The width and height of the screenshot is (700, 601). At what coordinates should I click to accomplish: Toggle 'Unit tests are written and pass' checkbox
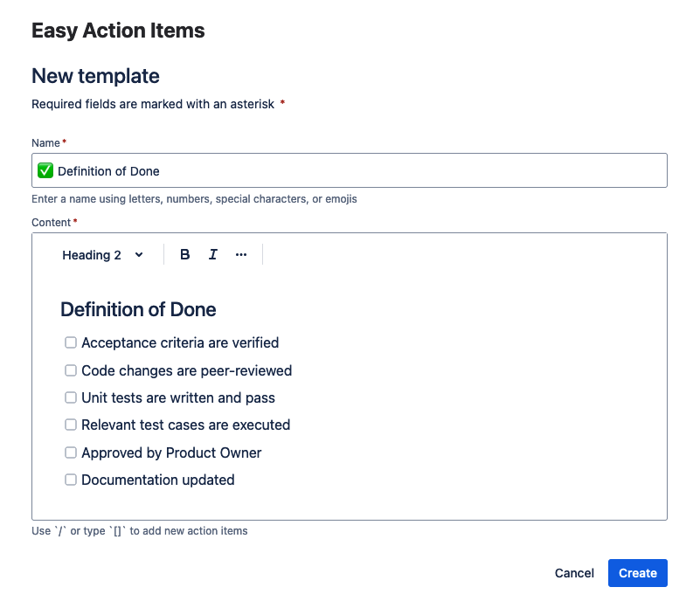click(x=71, y=397)
